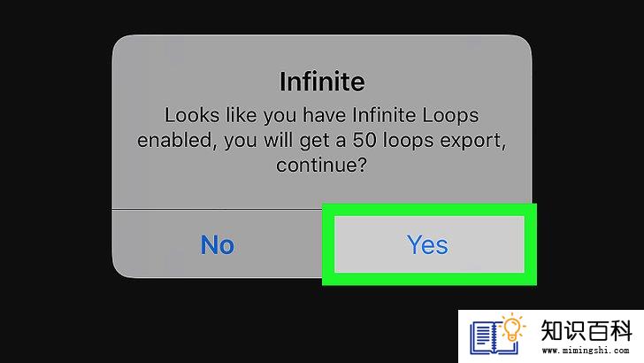Tap Yes to continue the export
This screenshot has width=644, height=363.
429,244
